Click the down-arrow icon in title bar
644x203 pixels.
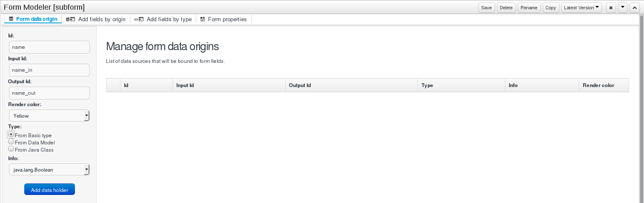[623, 8]
